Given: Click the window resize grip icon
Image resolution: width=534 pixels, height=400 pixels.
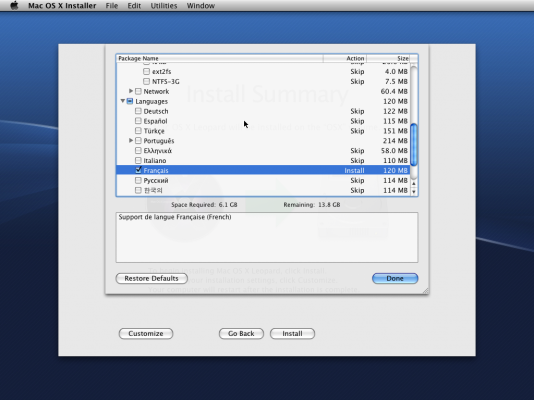Looking at the screenshot, I should pos(426,290).
